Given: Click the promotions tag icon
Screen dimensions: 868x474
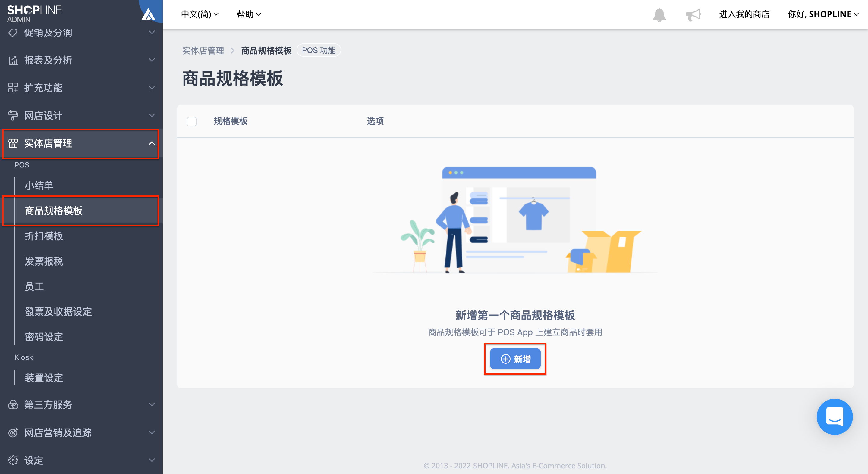Looking at the screenshot, I should coord(13,33).
